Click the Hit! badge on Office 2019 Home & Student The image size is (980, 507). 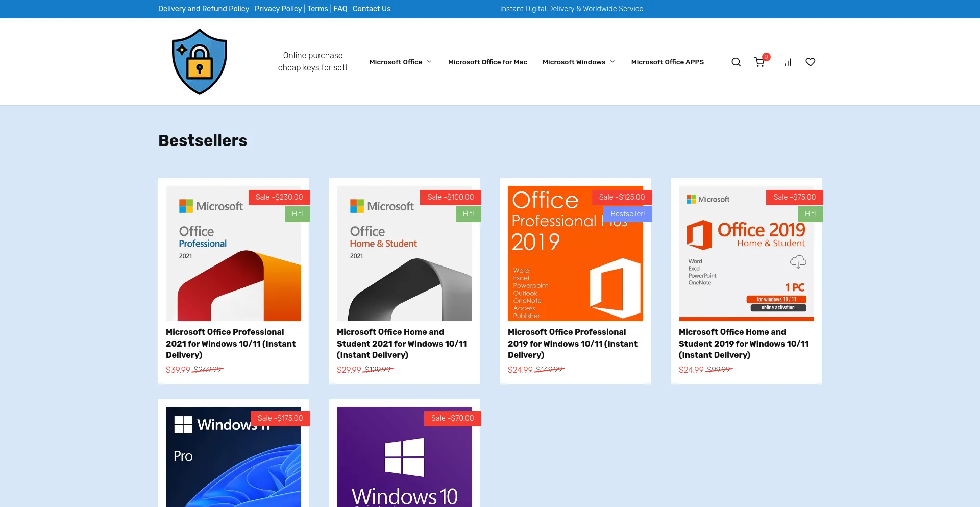[810, 214]
